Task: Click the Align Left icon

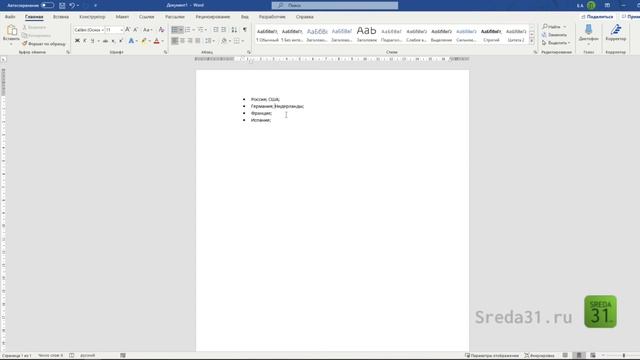Action: pos(175,41)
